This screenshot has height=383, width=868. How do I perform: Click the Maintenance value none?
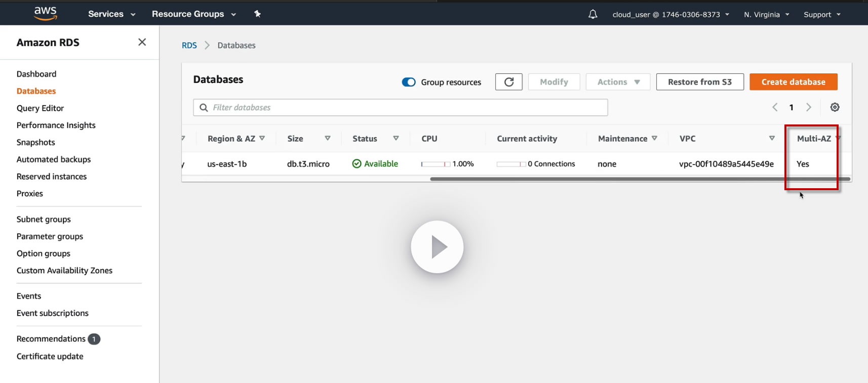(607, 164)
